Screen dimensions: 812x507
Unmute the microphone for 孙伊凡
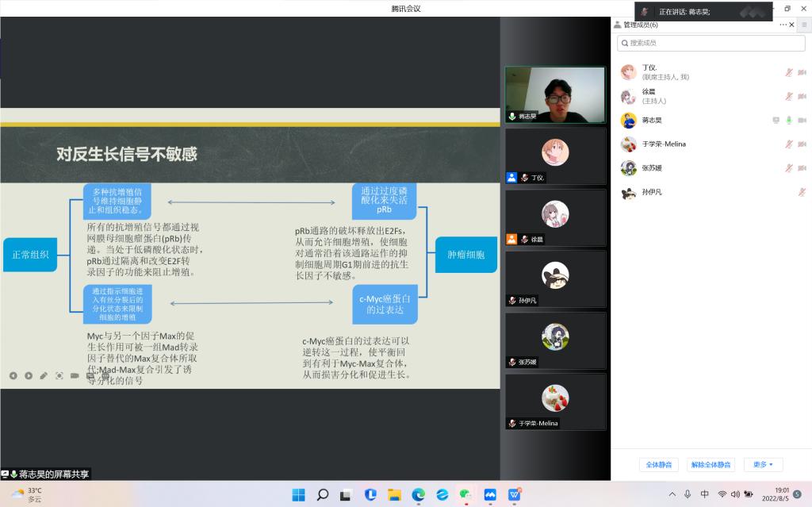[802, 192]
